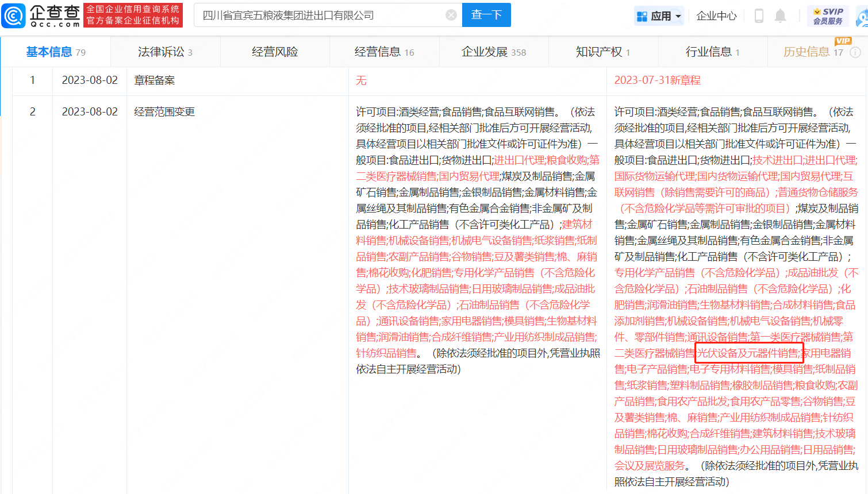This screenshot has height=494, width=868.
Task: Select the 知识产权 tab
Action: tap(602, 52)
